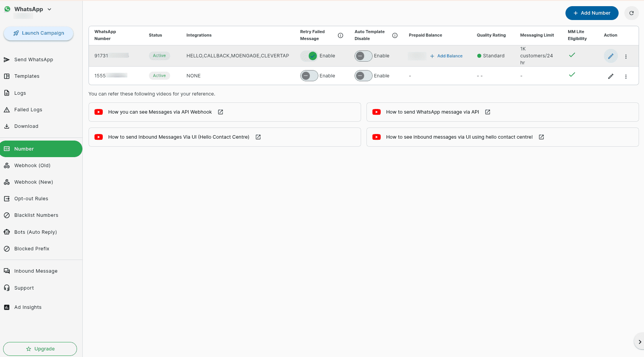Viewport: 644px width, 357px height.
Task: Click the Prepaid Balance column header
Action: (425, 35)
